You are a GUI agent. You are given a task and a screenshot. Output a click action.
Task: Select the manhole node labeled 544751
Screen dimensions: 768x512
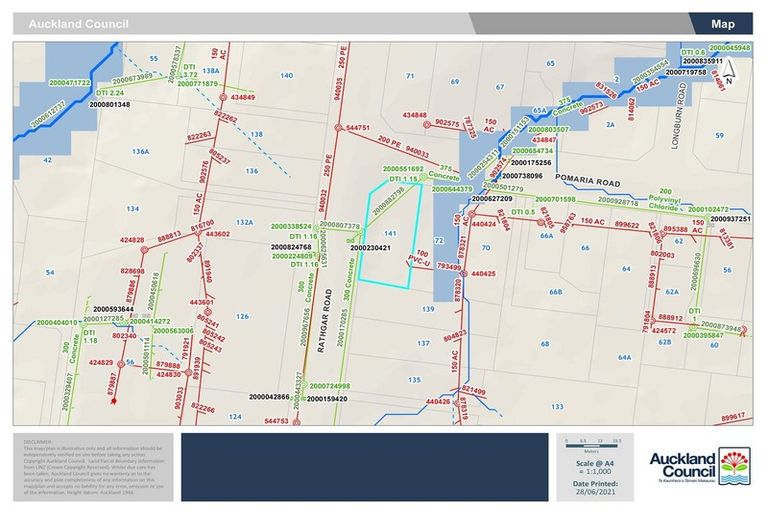pos(340,128)
